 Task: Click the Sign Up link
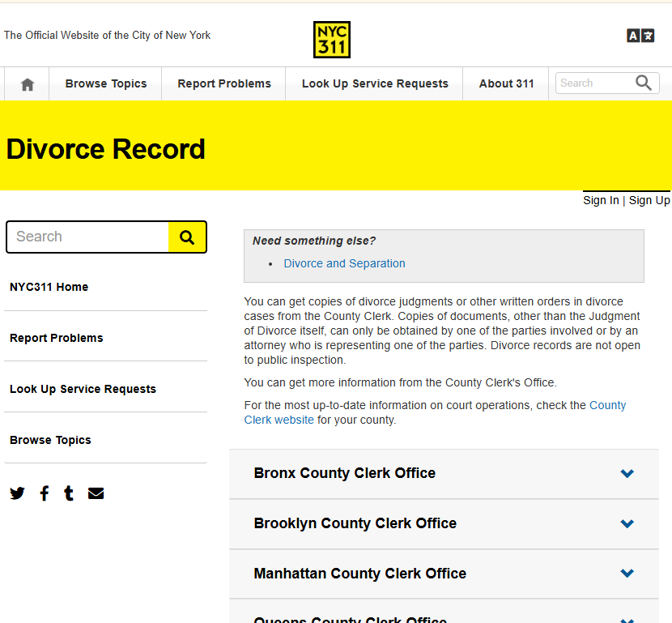coord(649,200)
